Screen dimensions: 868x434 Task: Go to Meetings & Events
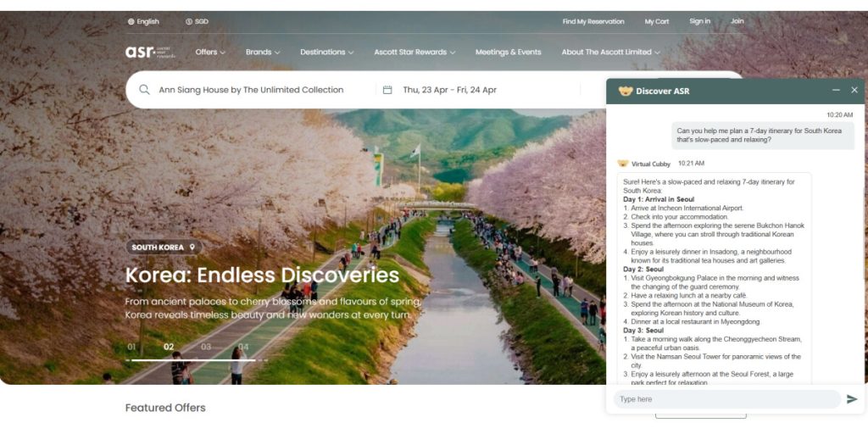508,53
